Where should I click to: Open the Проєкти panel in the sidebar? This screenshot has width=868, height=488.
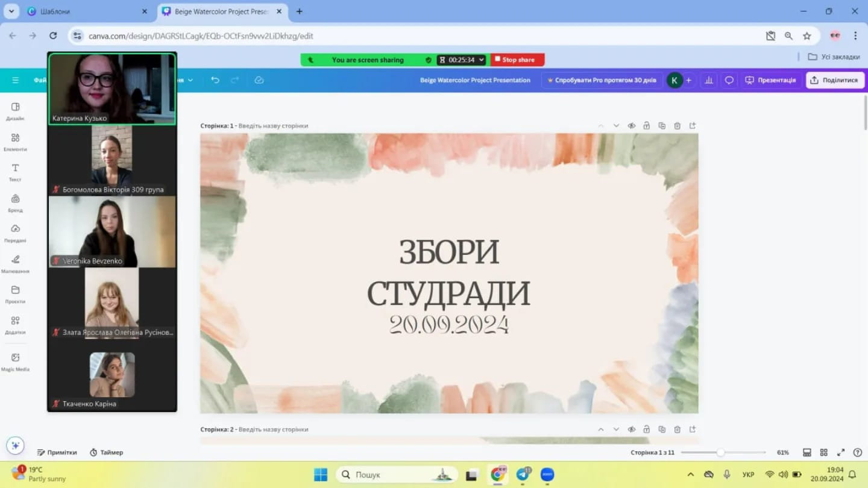pyautogui.click(x=15, y=294)
